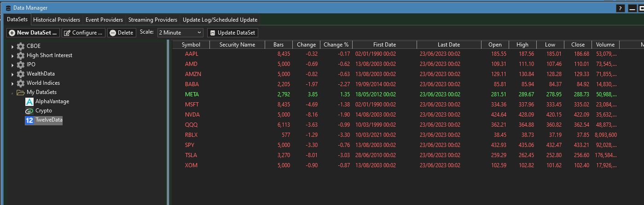Collapse the My DataSets node
The height and width of the screenshot is (205, 644).
click(12, 93)
